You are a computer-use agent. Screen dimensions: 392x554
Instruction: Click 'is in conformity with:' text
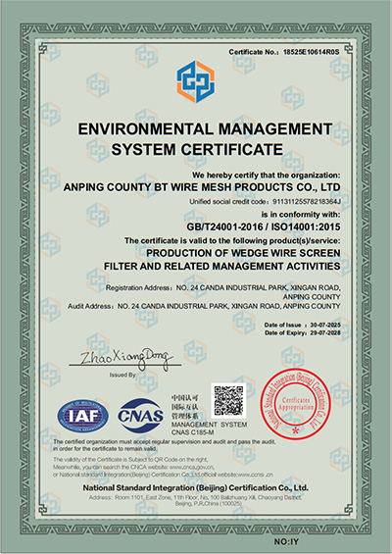pos(301,215)
